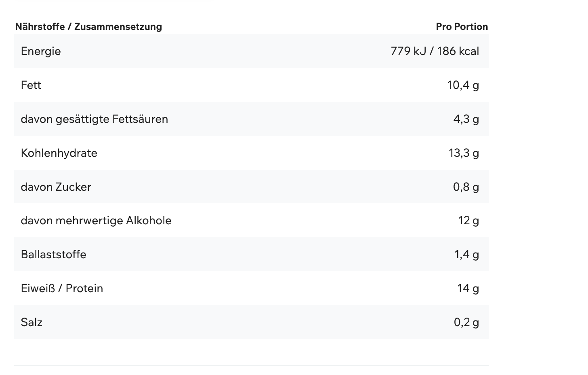Click the 0,8 g sugar value
Screen dimensions: 588x375
pyautogui.click(x=466, y=187)
